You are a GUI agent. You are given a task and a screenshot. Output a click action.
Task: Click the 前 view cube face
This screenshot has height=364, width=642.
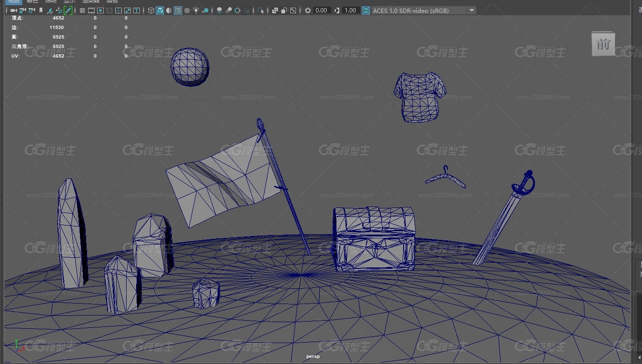[x=603, y=44]
